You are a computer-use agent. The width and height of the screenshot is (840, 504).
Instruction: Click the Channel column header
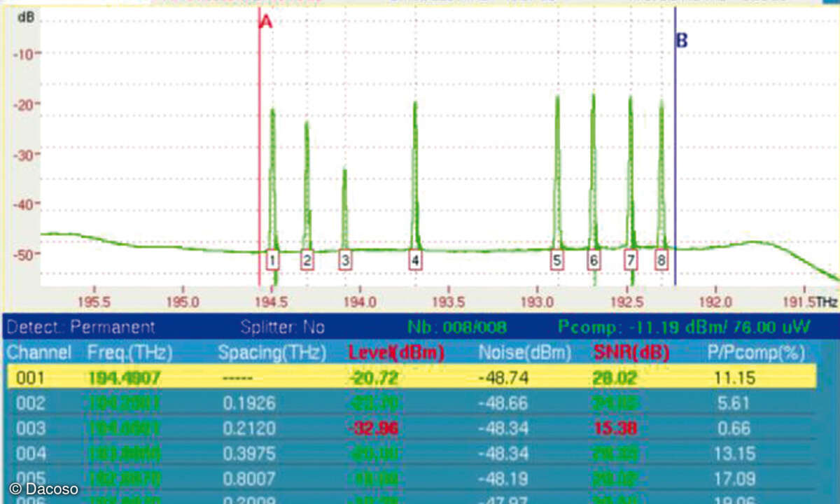[39, 352]
